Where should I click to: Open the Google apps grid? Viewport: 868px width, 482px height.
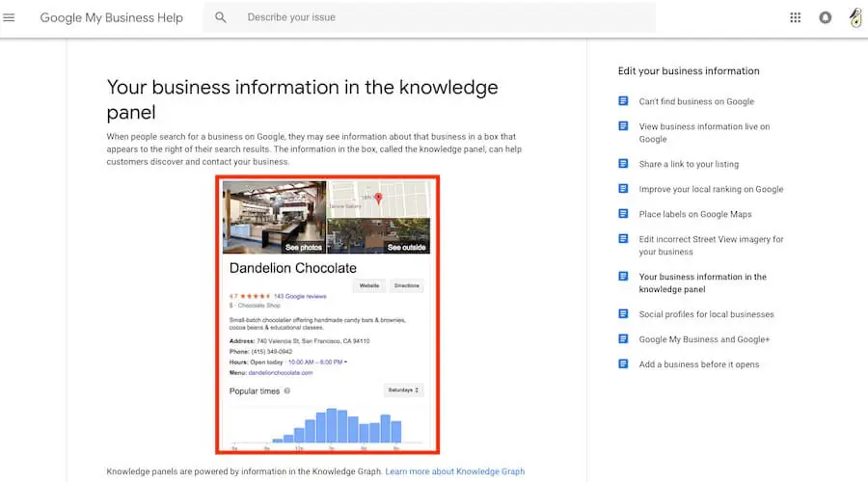pos(795,17)
